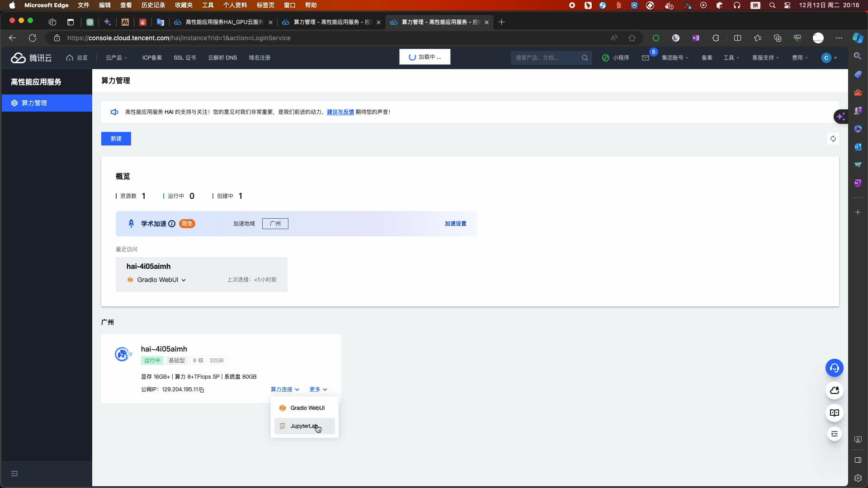
Task: Click the info icon beside 学术加速
Action: (x=172, y=224)
